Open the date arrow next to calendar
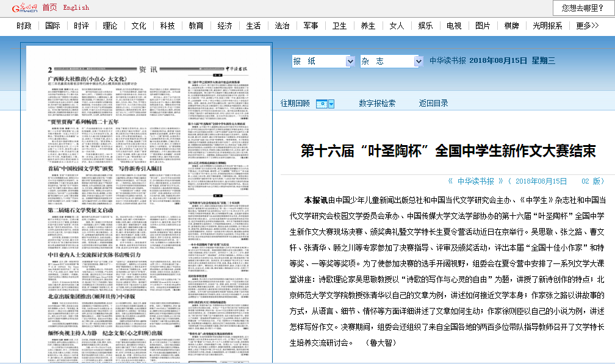This screenshot has height=364, width=615. tap(331, 104)
